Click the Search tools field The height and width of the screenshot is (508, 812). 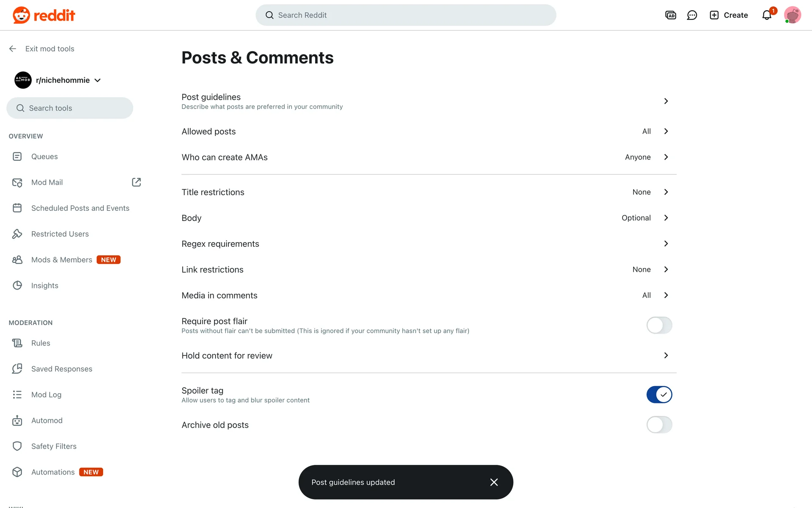(x=70, y=108)
